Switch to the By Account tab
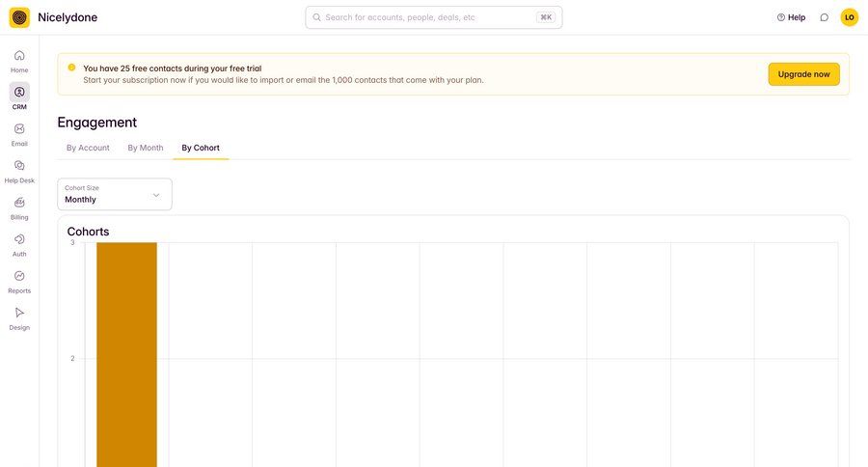This screenshot has height=467, width=868. [88, 148]
